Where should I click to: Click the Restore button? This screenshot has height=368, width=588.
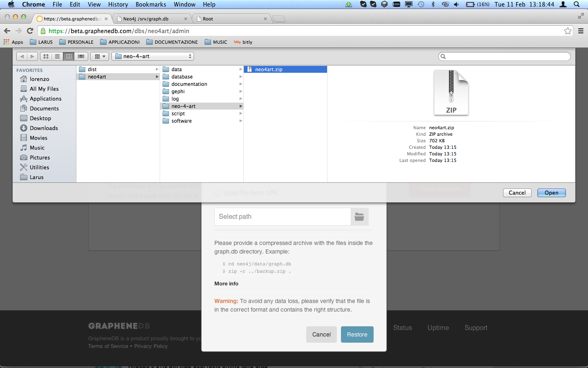pos(357,334)
